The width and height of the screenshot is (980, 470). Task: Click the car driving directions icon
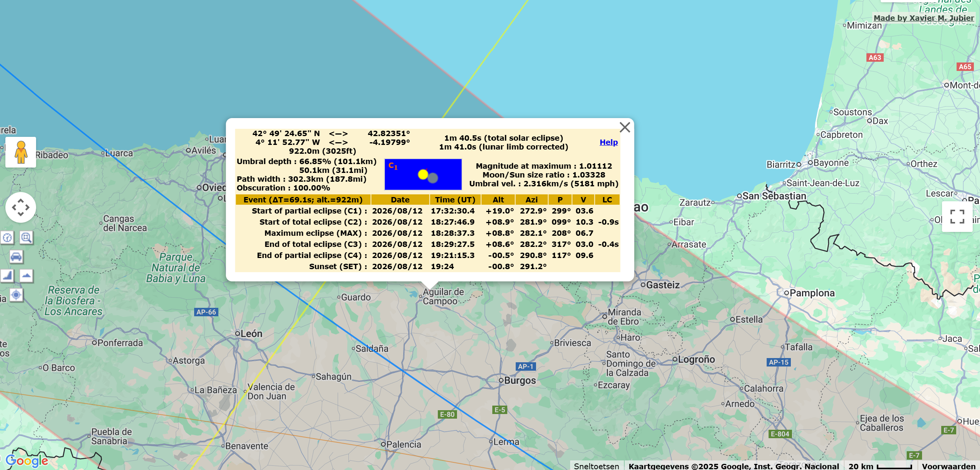click(x=16, y=256)
